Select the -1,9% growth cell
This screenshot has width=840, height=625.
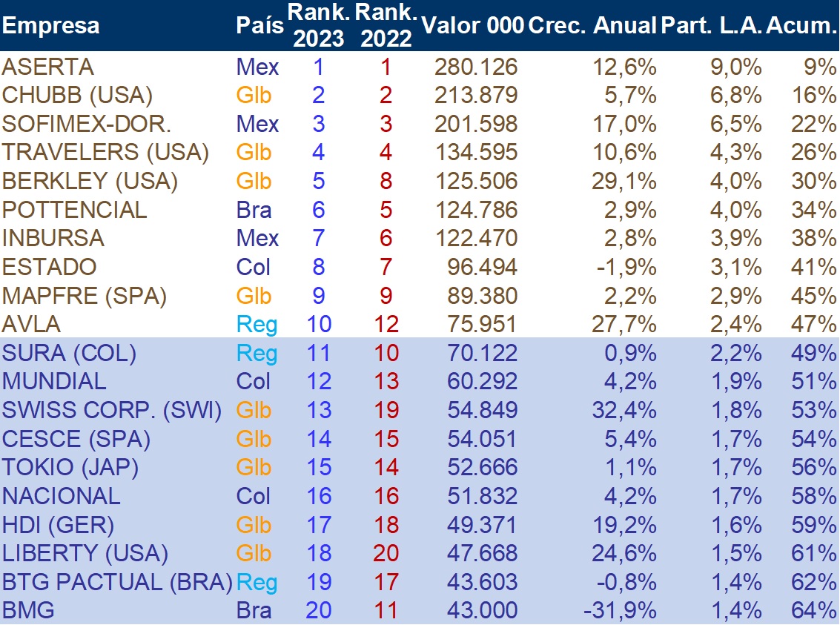(x=626, y=267)
